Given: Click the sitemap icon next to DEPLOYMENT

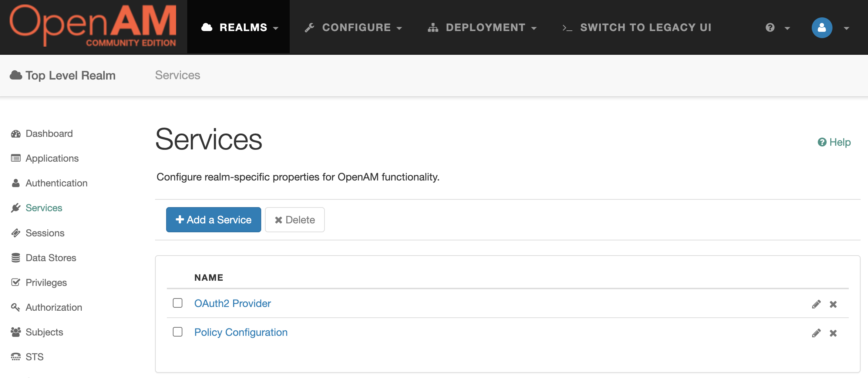Looking at the screenshot, I should (x=433, y=28).
